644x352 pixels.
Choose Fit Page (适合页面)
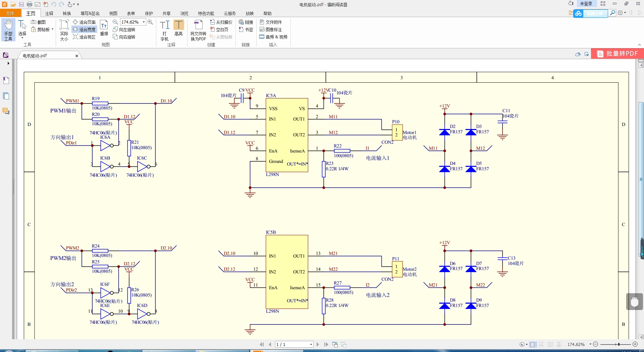(x=84, y=22)
